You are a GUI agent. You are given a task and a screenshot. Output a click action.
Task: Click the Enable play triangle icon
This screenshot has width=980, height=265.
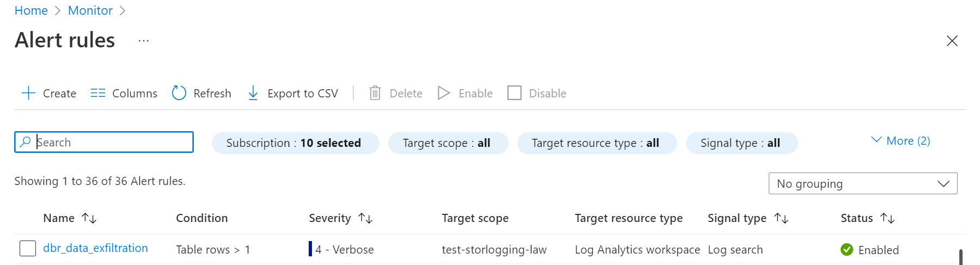coord(444,93)
